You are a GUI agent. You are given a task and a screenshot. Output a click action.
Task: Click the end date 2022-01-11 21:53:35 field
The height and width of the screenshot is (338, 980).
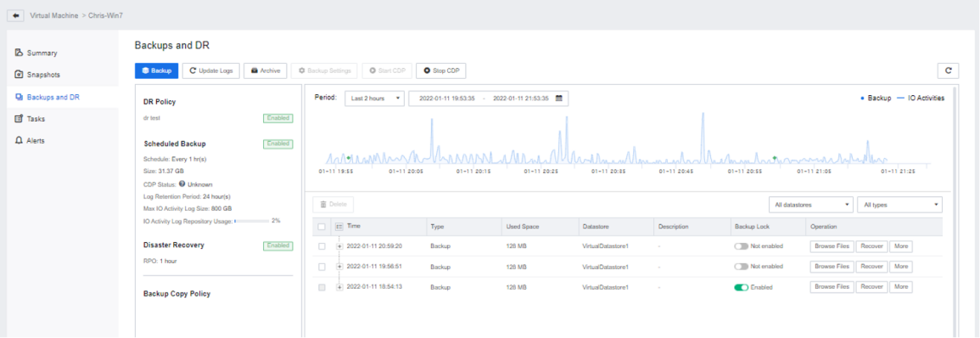click(x=521, y=99)
